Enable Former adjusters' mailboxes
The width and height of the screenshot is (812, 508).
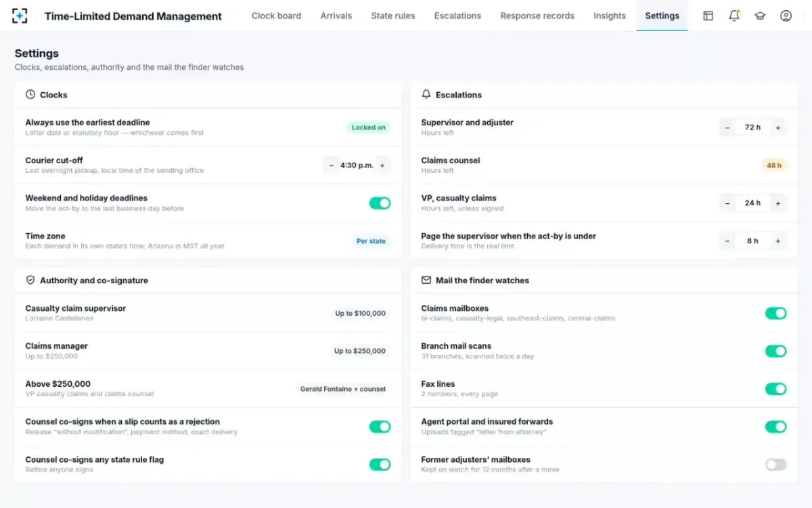pos(775,465)
